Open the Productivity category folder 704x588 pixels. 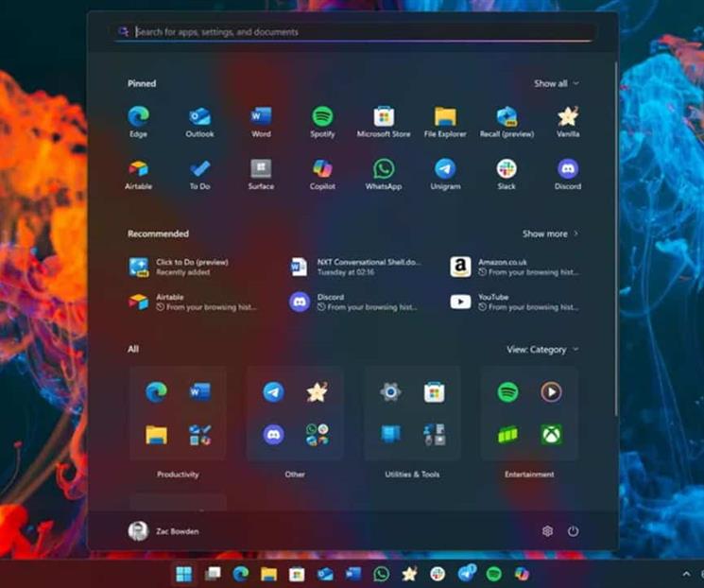coord(178,414)
